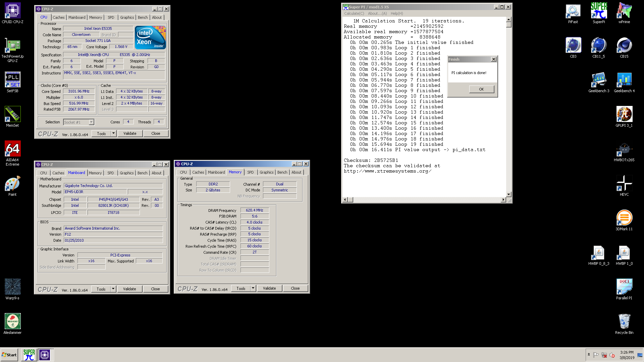Click the Action Center flag tray icon
644x362 pixels.
(596, 355)
